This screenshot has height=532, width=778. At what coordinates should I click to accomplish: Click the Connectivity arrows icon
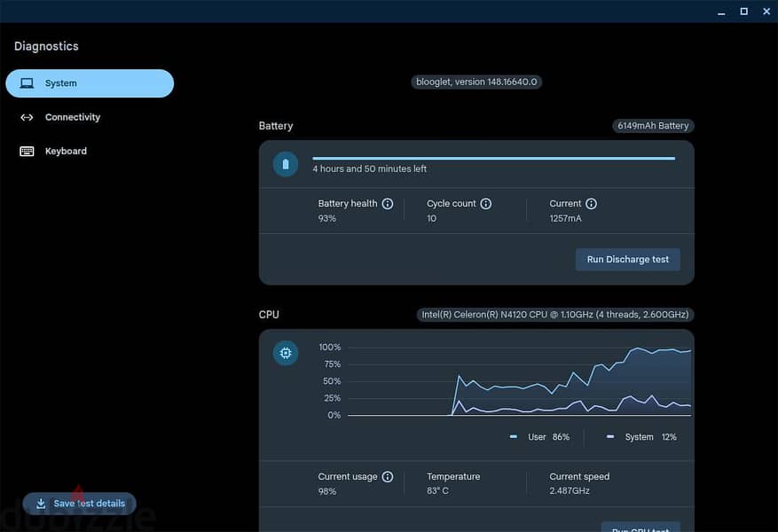tap(27, 118)
